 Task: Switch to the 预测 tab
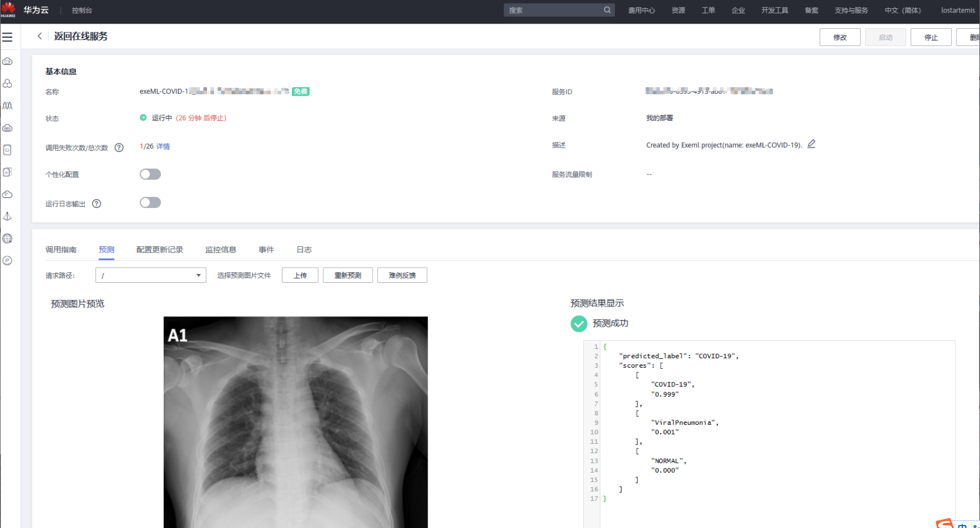[107, 250]
